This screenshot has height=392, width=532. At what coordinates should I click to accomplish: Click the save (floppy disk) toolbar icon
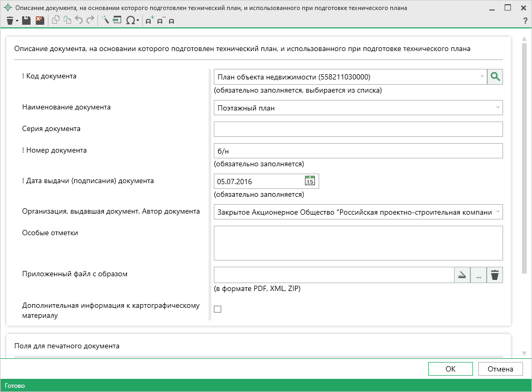[26, 21]
